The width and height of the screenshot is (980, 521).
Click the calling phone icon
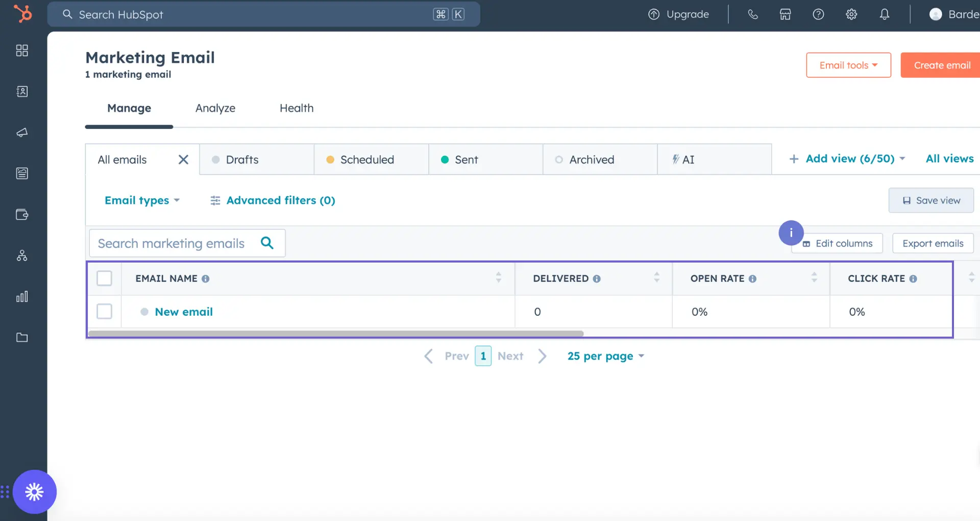pos(753,14)
